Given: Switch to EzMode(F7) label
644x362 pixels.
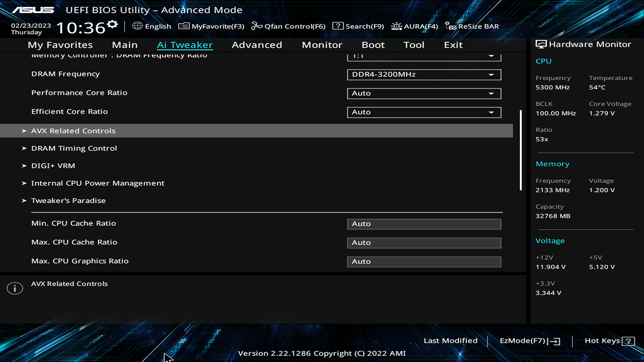Looking at the screenshot, I should pyautogui.click(x=523, y=341).
